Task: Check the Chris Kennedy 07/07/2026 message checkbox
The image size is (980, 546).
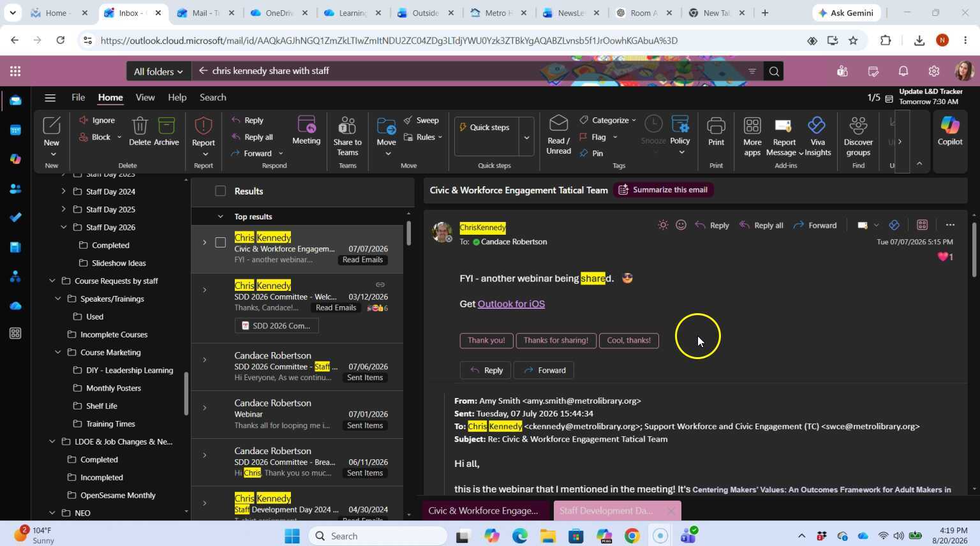Action: click(220, 242)
